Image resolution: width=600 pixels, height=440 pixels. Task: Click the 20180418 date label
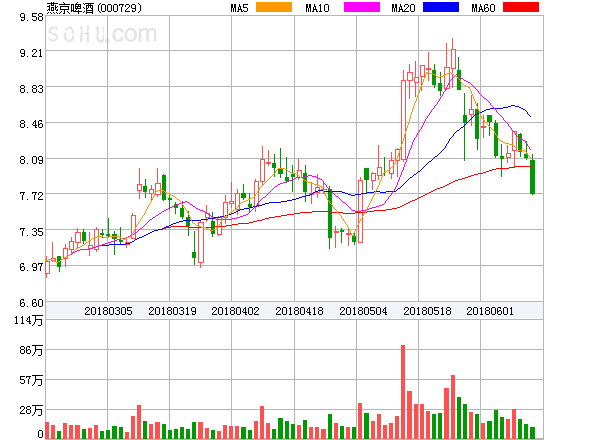click(299, 311)
